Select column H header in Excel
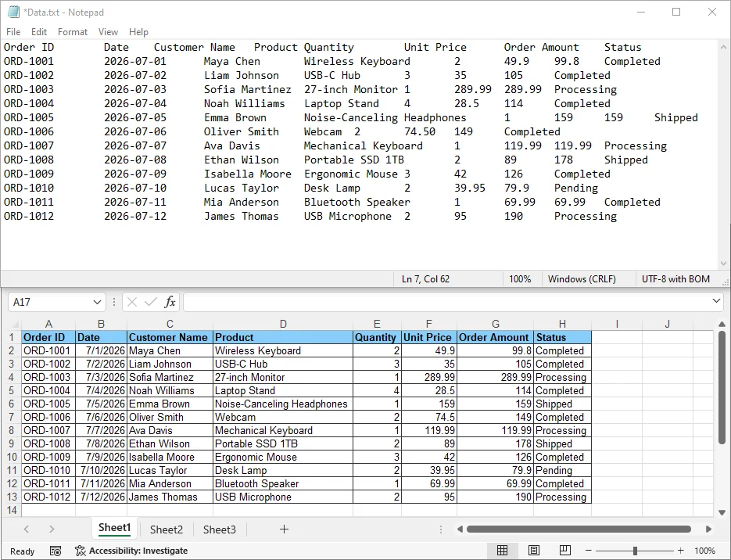Viewport: 731px width, 560px height. point(562,324)
